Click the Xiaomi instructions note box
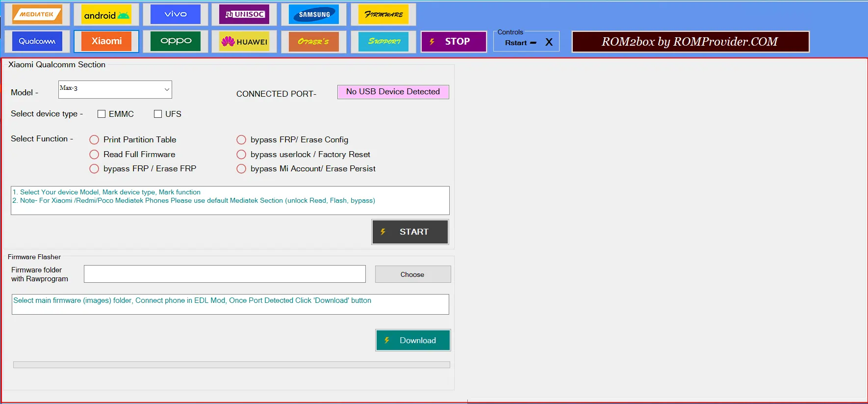The image size is (868, 404). click(x=230, y=200)
